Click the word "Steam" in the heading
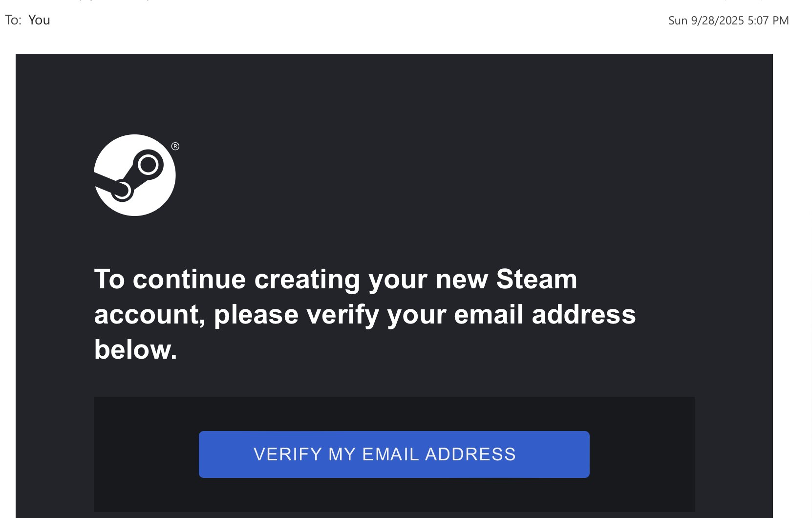 536,279
